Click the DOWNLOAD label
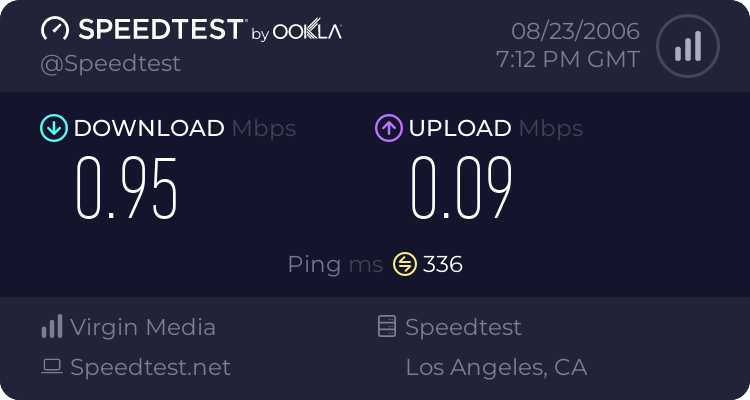Image resolution: width=750 pixels, height=400 pixels. pos(149,128)
